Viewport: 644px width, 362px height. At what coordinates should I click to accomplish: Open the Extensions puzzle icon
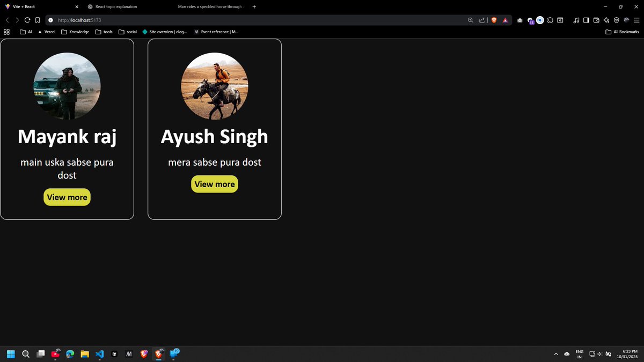[x=551, y=20]
